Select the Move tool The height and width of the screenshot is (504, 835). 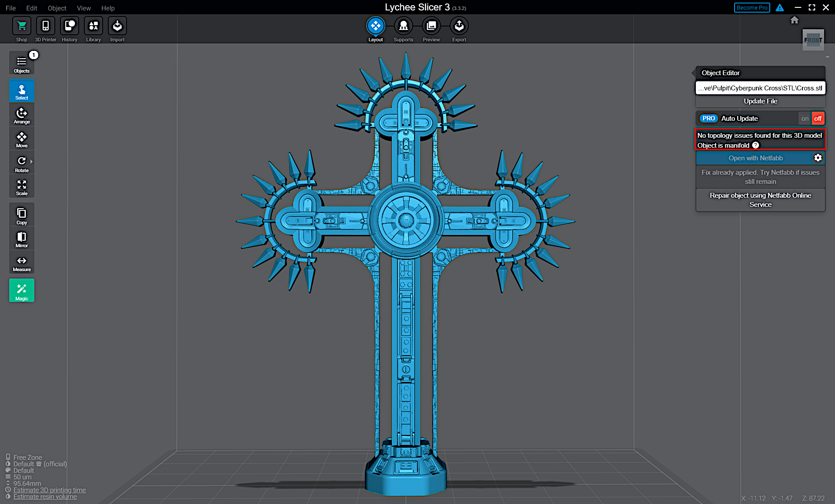[x=21, y=138]
